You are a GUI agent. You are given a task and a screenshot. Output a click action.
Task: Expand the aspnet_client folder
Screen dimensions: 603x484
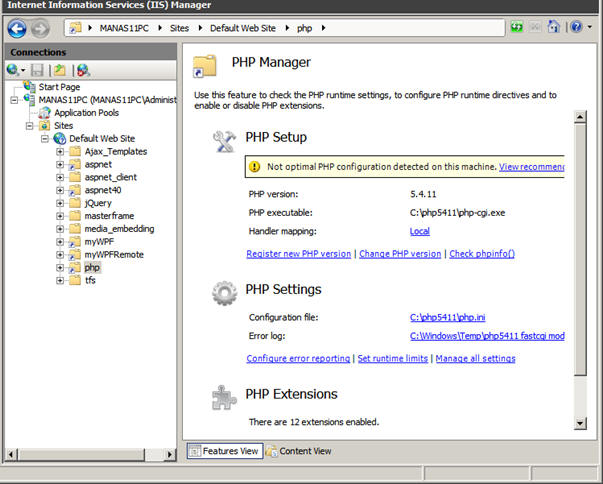[60, 177]
